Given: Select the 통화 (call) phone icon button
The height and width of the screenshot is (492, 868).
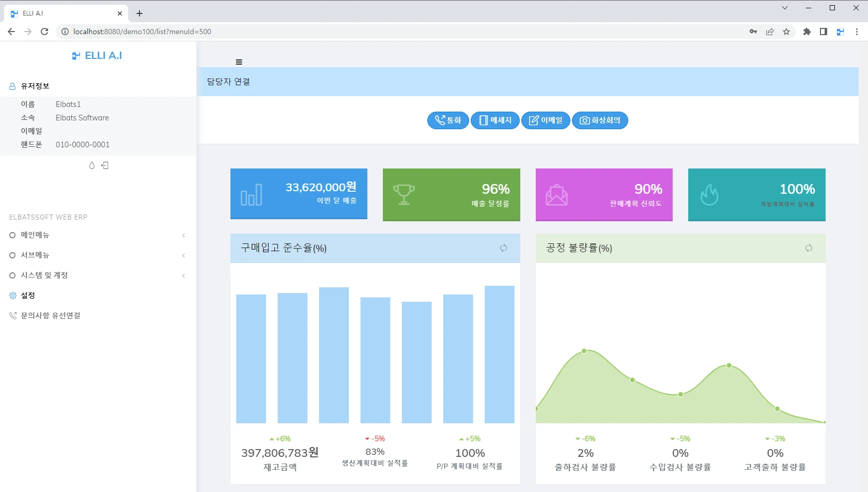Looking at the screenshot, I should 447,120.
